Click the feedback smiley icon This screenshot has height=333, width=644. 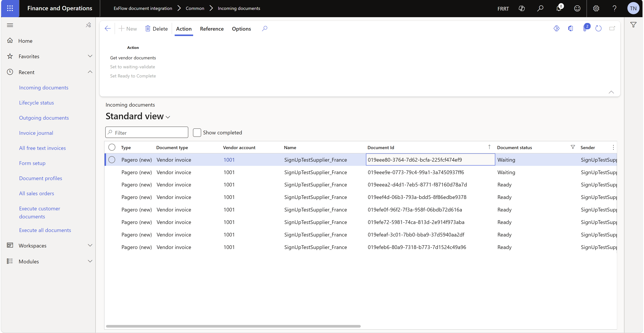tap(577, 9)
